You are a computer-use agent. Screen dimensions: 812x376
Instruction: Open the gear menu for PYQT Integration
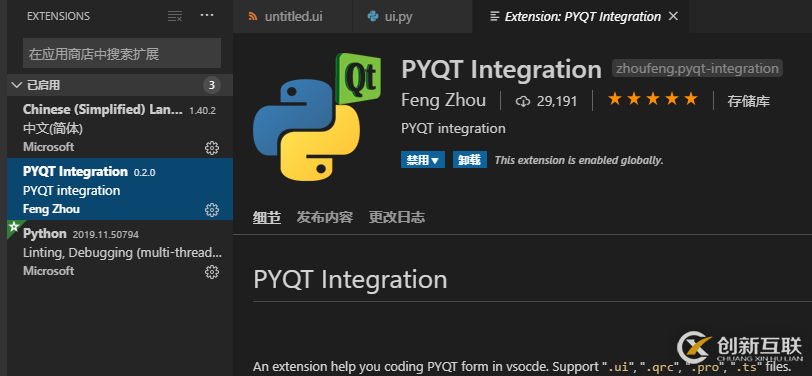point(212,210)
